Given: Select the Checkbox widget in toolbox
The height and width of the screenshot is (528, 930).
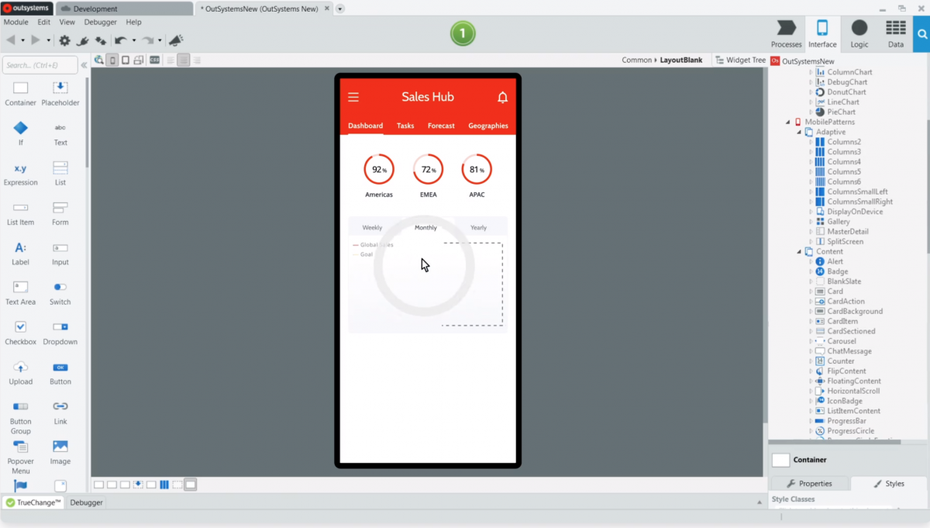Looking at the screenshot, I should coord(20,332).
